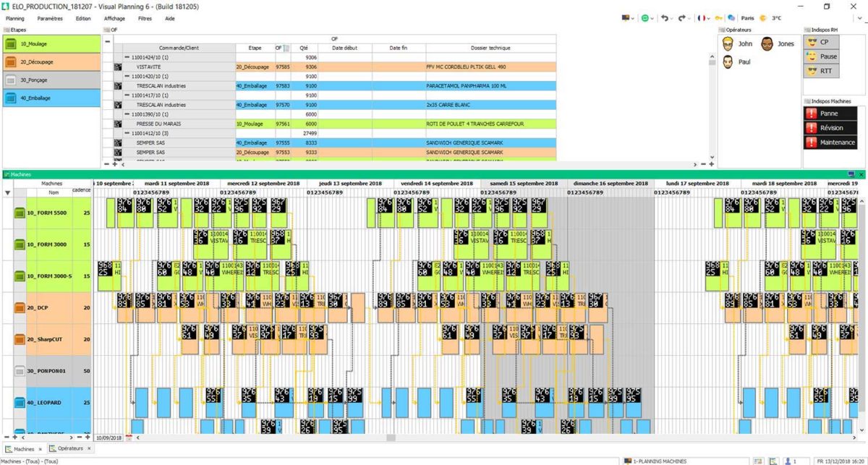Image resolution: width=868 pixels, height=465 pixels.
Task: Open the Affichage menu
Action: click(x=114, y=19)
